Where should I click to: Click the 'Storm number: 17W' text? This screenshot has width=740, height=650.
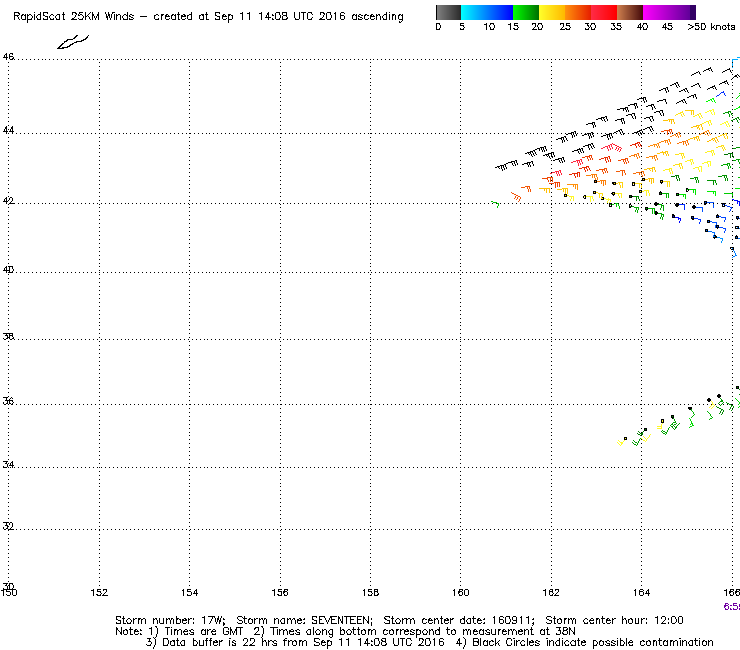(170, 620)
